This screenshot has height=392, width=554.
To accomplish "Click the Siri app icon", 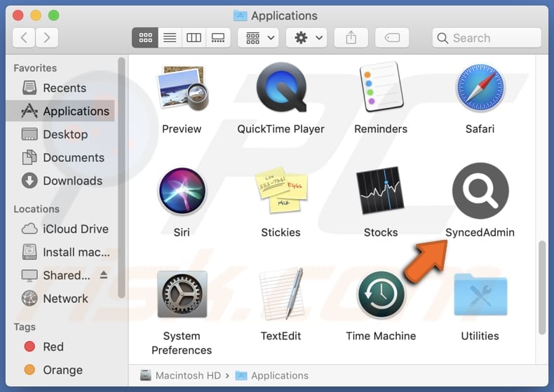I will [x=182, y=191].
